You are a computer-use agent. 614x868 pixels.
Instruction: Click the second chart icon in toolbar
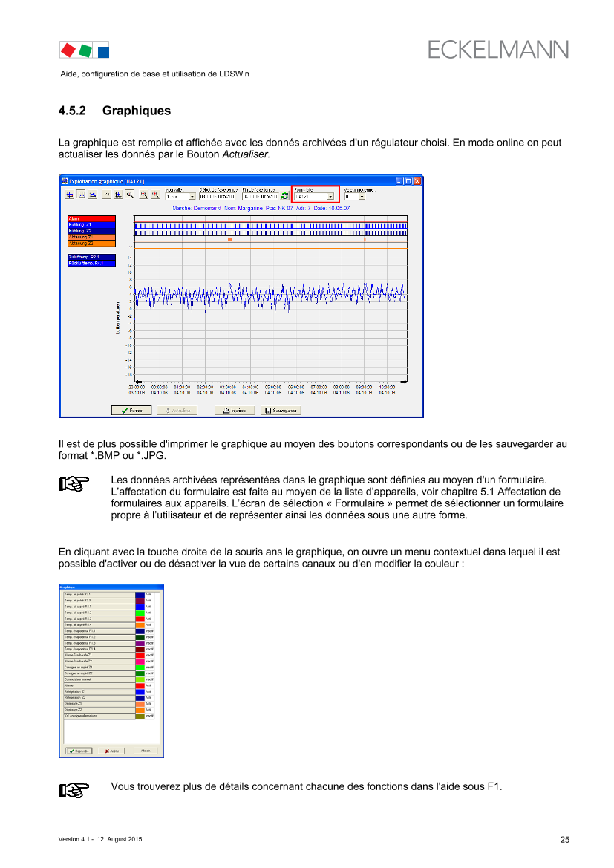[81, 195]
